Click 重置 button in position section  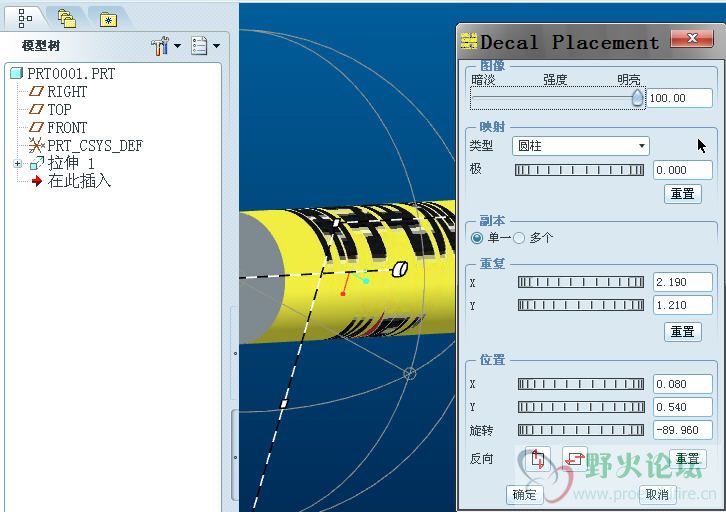coord(688,459)
